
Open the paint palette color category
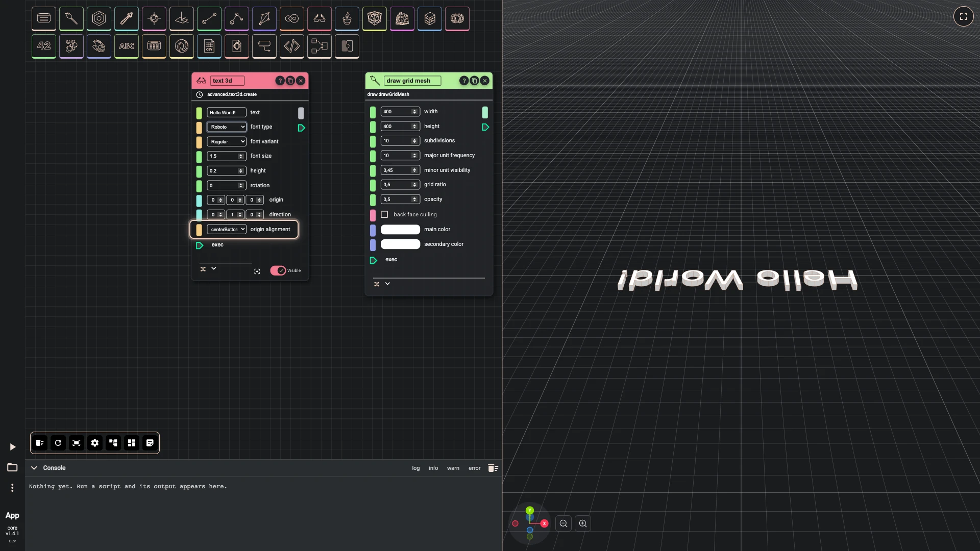click(x=99, y=46)
